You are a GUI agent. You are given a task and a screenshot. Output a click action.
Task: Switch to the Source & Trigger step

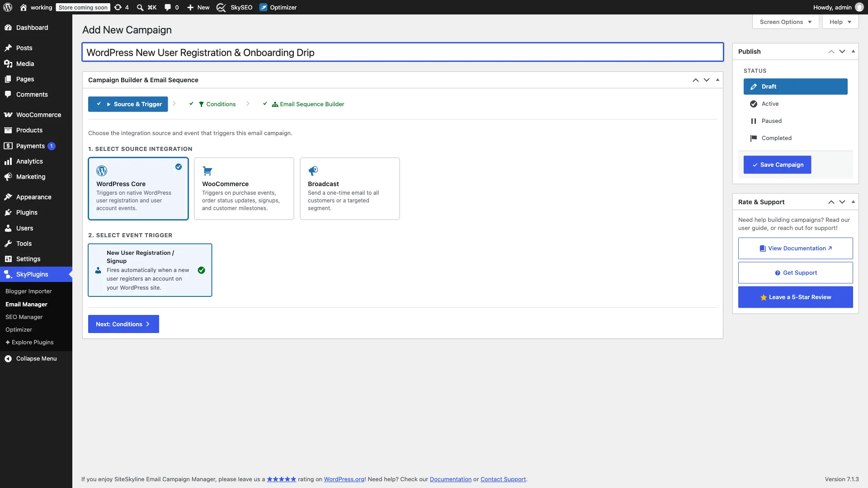(x=128, y=104)
